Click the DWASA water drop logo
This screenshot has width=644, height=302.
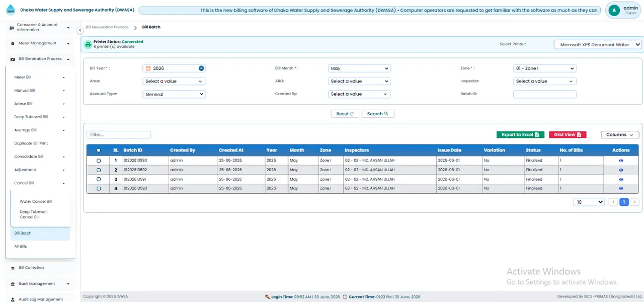tap(11, 10)
